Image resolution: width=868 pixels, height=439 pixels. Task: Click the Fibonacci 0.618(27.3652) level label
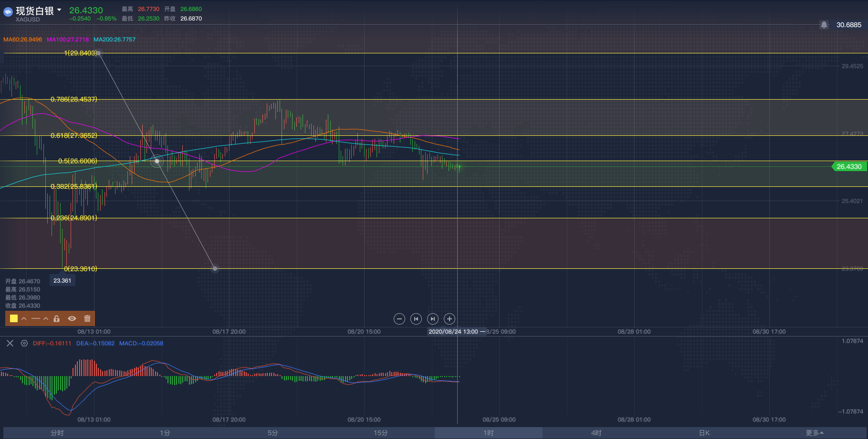(73, 135)
